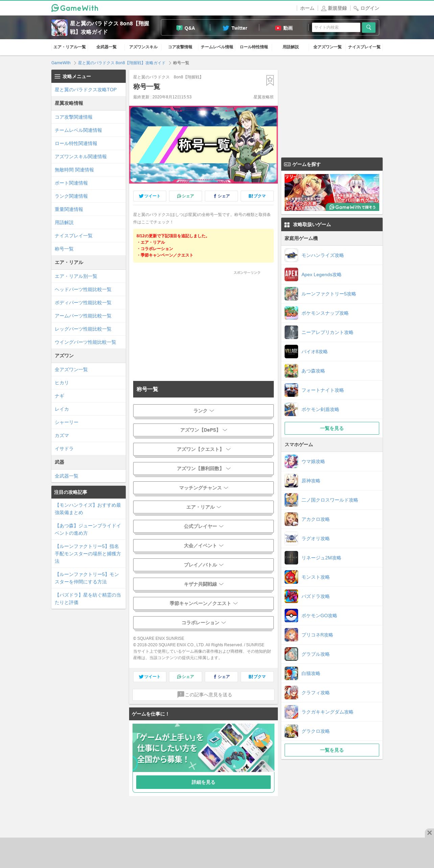Click the top ツイート share button

click(x=150, y=196)
